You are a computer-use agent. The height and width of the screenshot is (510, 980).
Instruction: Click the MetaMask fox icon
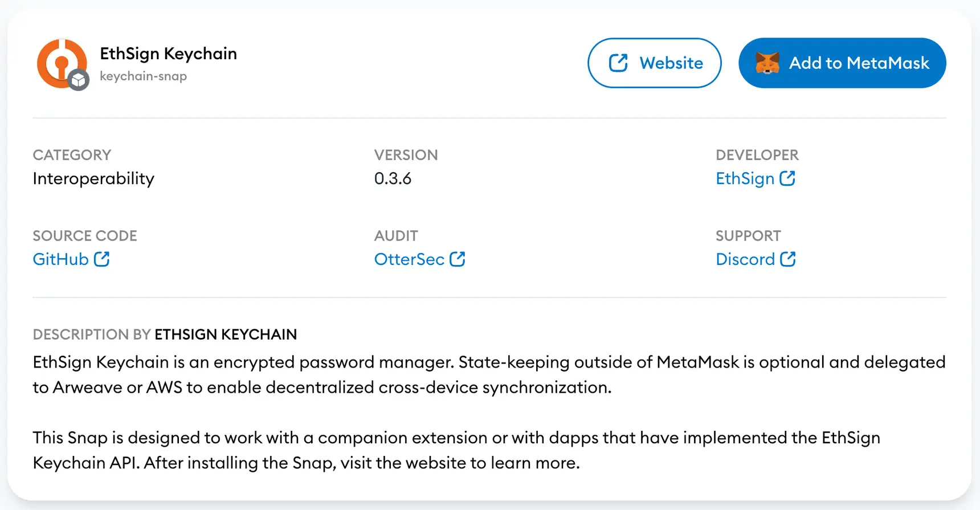(x=768, y=63)
